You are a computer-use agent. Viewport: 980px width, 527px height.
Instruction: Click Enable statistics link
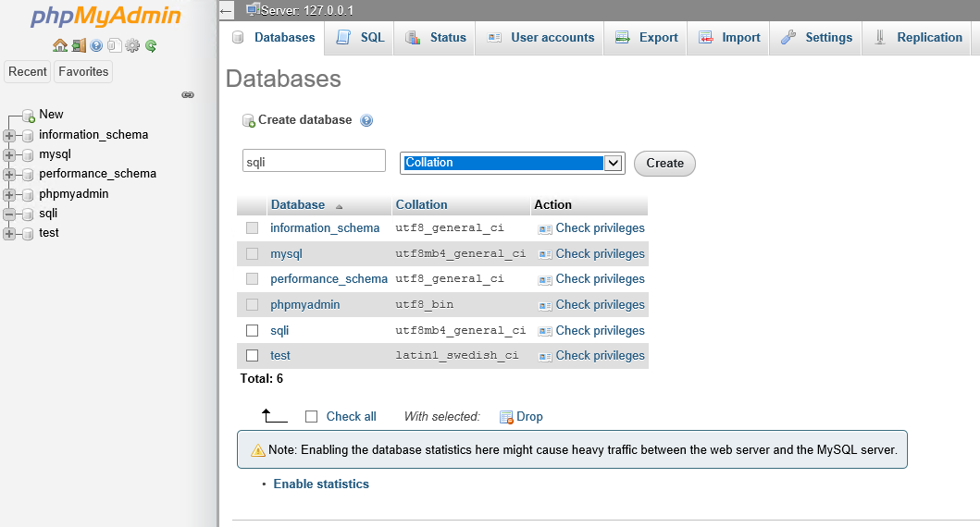[321, 484]
